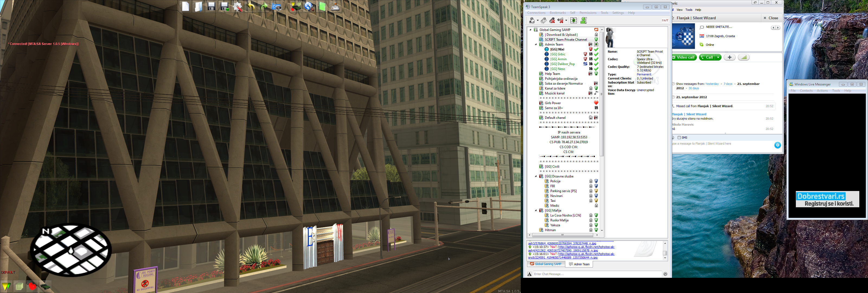The width and height of the screenshot is (868, 293).
Task: Click Dobrestvari.rs ad in Messenger window
Action: 827,199
